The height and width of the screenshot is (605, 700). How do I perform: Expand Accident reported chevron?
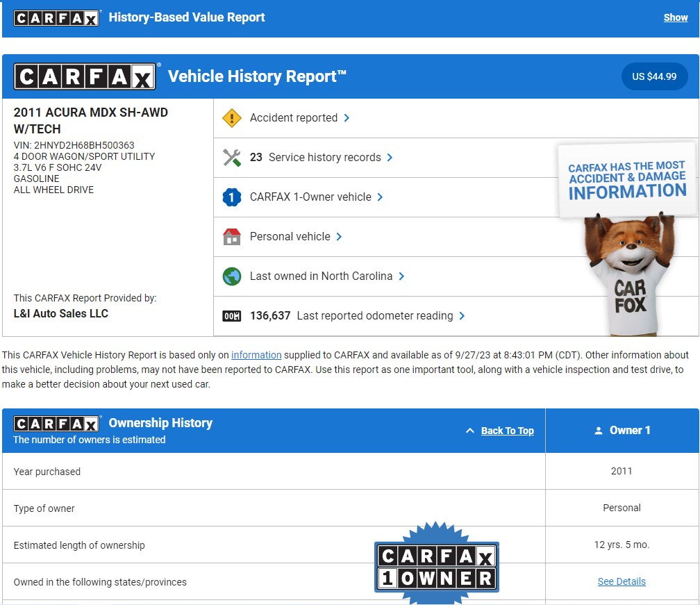pos(347,118)
